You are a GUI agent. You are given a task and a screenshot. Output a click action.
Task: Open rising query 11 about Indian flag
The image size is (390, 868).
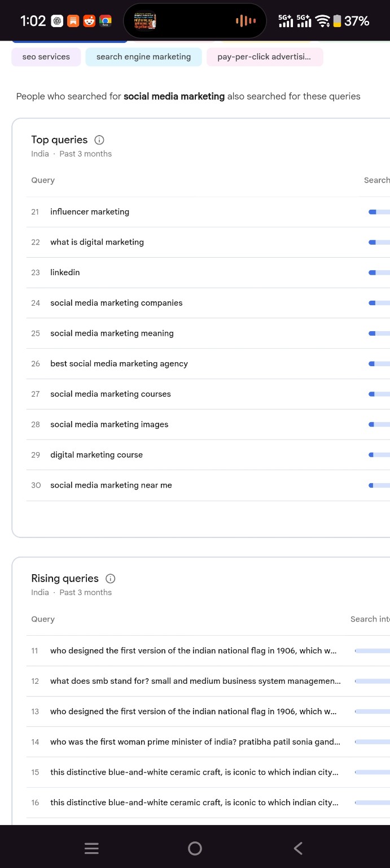click(194, 651)
